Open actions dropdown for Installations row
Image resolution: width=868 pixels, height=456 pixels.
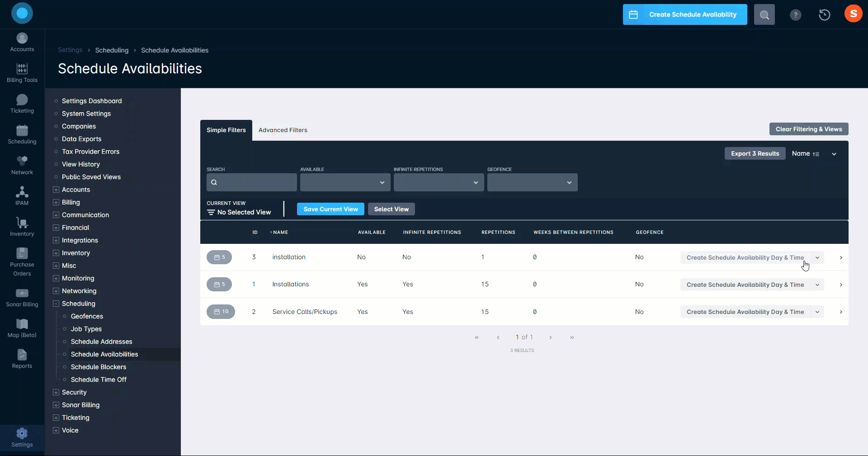(x=817, y=285)
